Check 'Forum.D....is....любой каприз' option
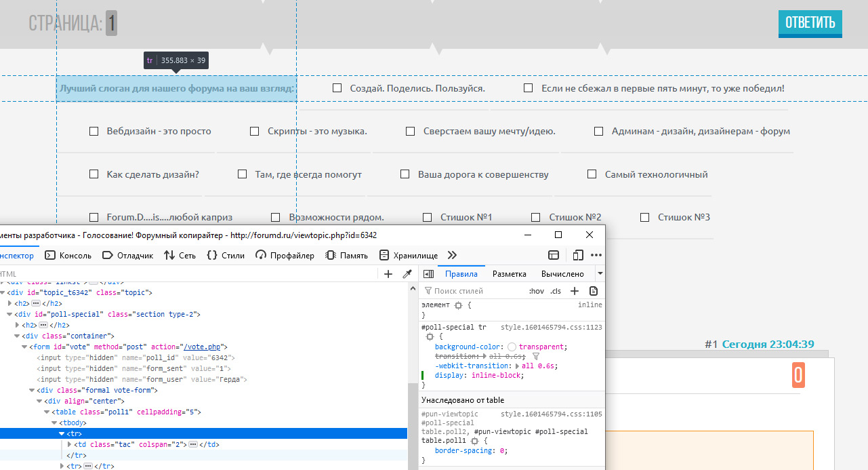Image resolution: width=868 pixels, height=470 pixels. (94, 218)
